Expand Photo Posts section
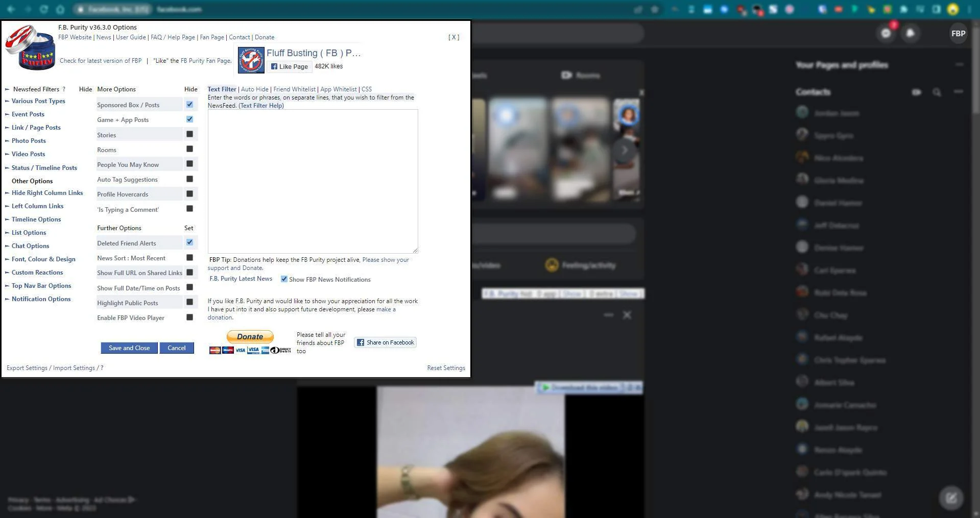 click(x=29, y=141)
